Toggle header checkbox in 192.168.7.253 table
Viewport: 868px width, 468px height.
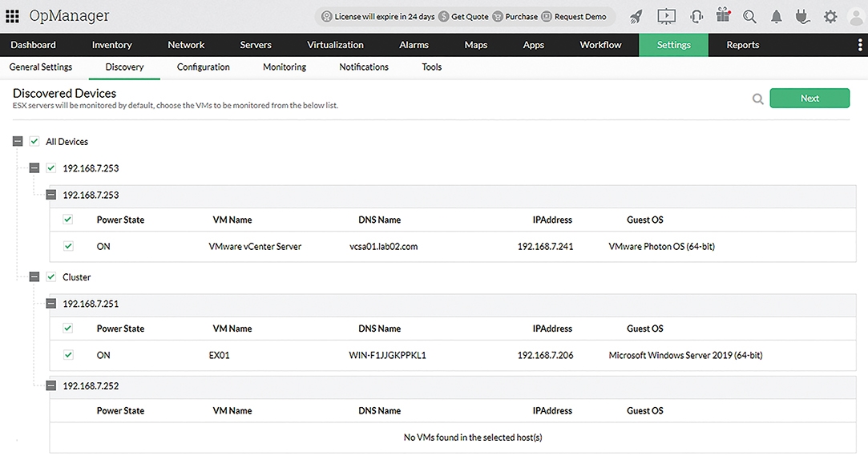click(x=67, y=219)
